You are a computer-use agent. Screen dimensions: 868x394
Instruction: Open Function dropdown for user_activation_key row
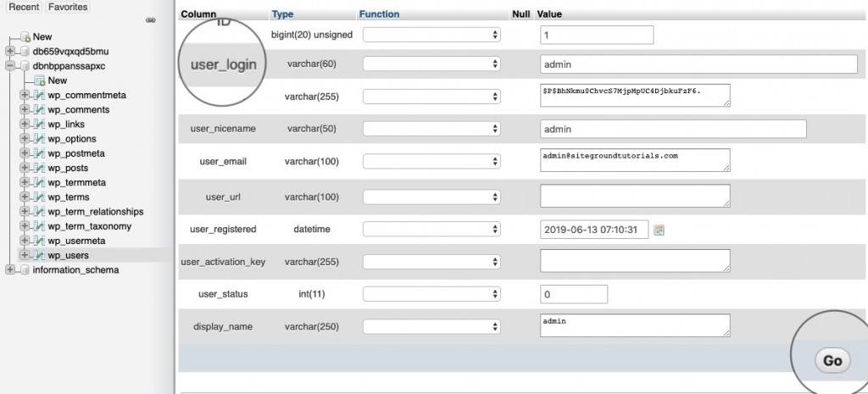coord(431,262)
